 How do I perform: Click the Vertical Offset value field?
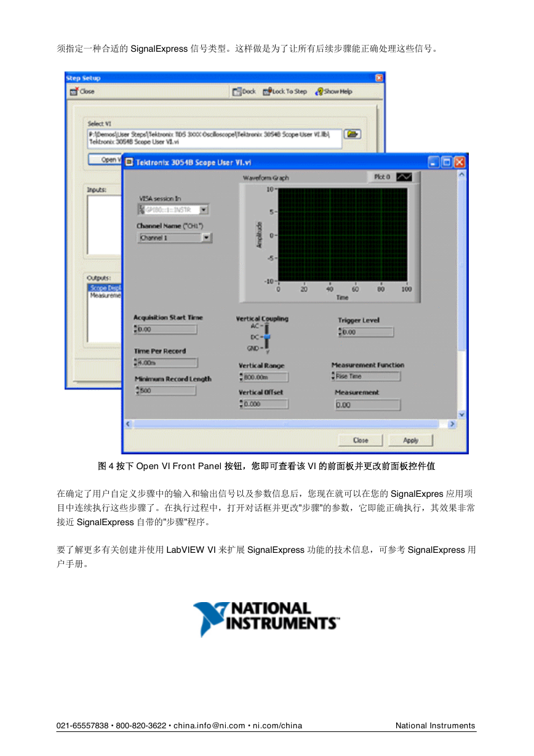266,404
